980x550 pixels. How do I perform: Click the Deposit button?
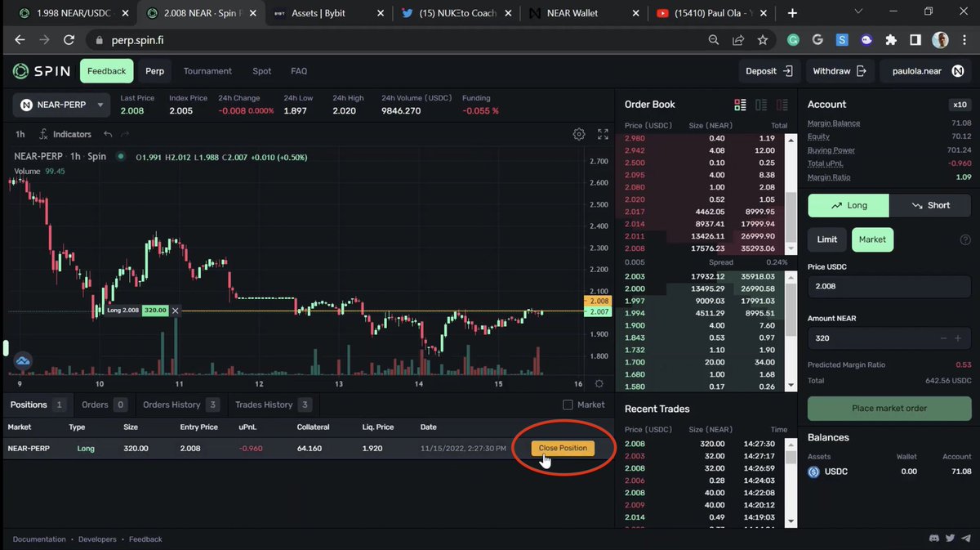point(768,71)
